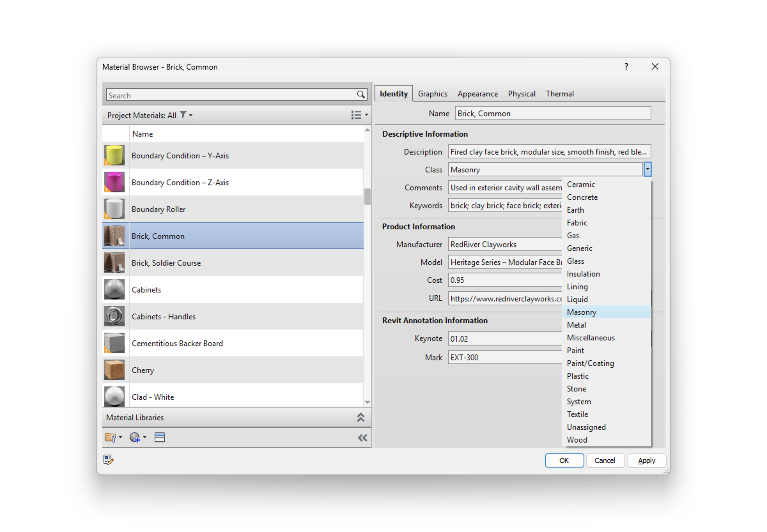
Task: Select Brick, Soldier Course material
Action: pos(233,263)
